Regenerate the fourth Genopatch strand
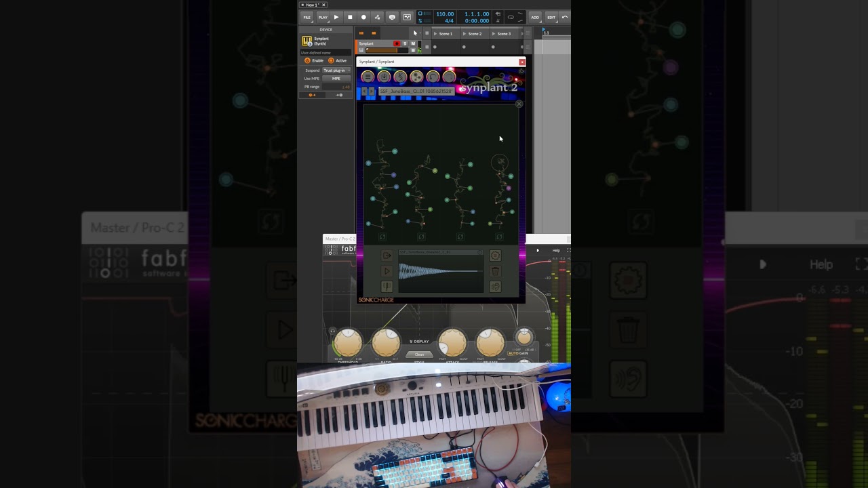868x488 pixels. click(499, 237)
